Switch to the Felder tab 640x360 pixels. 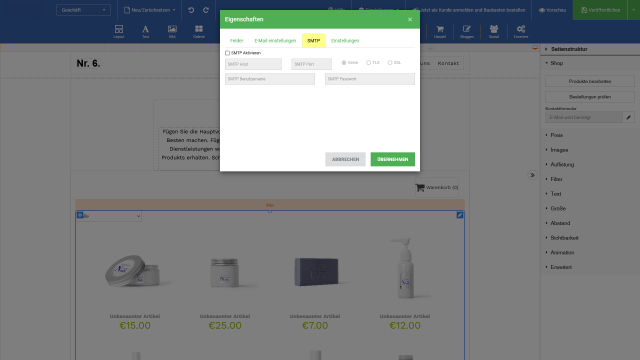(236, 41)
